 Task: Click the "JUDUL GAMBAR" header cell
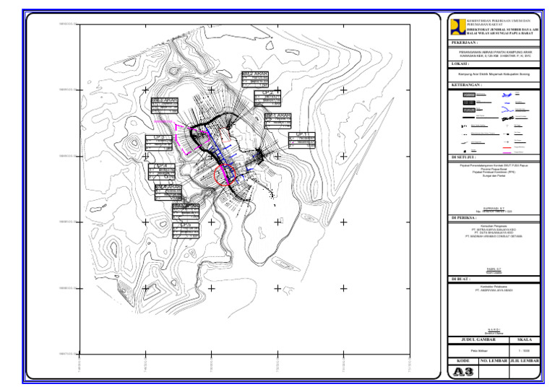coord(478,340)
